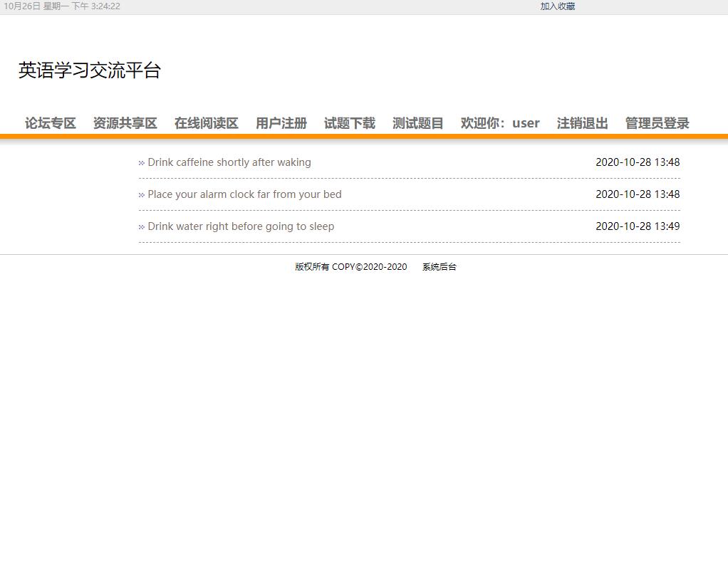The width and height of the screenshot is (728, 566).
Task: Click the 欢迎你：user greeting
Action: [x=501, y=122]
